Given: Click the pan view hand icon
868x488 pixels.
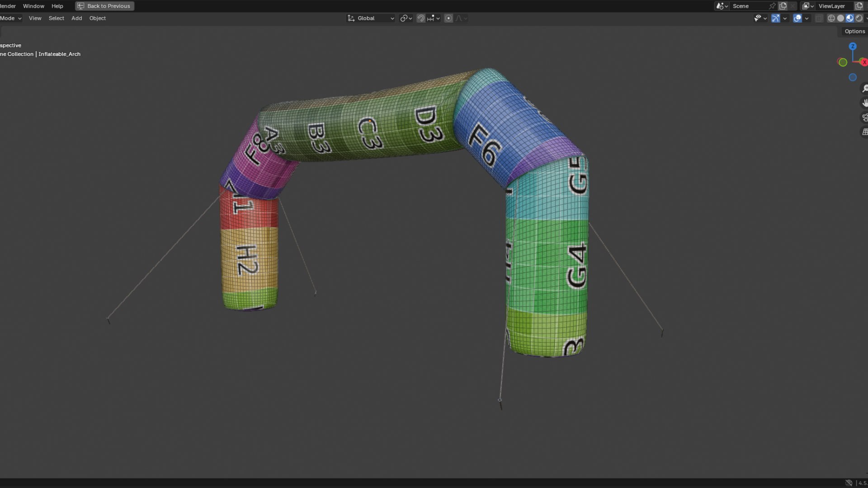Looking at the screenshot, I should (x=864, y=103).
